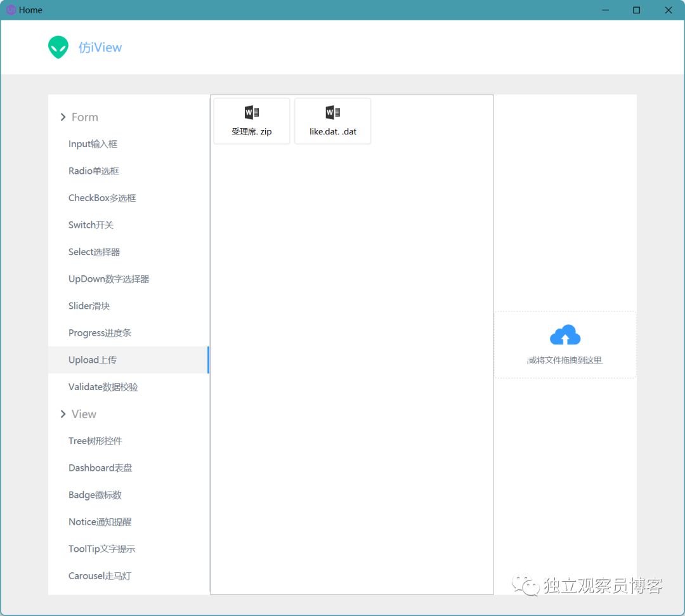Click the blue cloud upload icon
Screen dimensions: 685x616
pyautogui.click(x=564, y=334)
